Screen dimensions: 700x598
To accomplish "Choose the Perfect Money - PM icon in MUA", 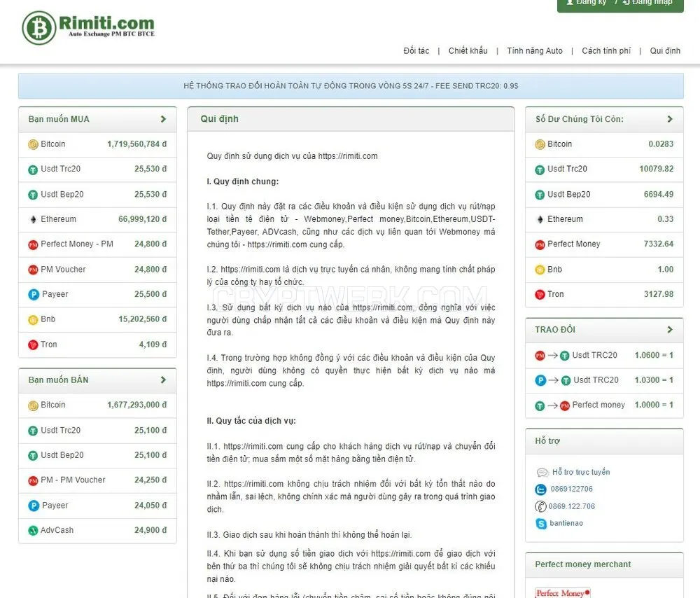I will click(x=33, y=245).
